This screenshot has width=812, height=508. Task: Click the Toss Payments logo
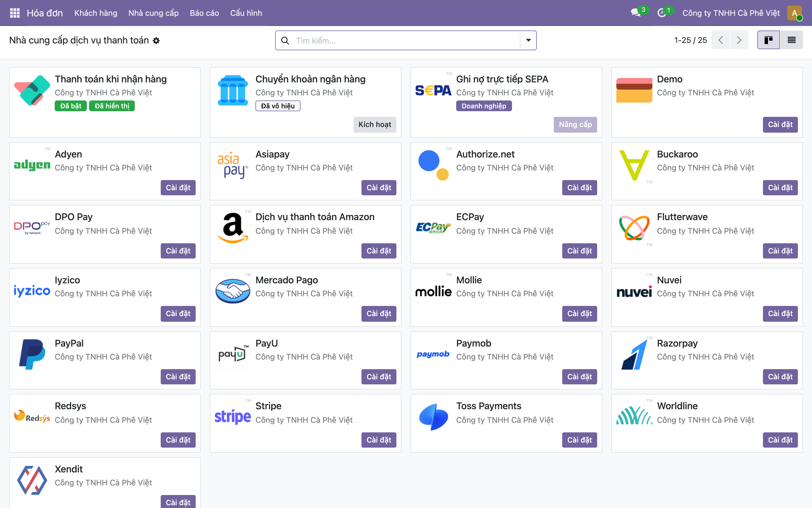coord(433,417)
